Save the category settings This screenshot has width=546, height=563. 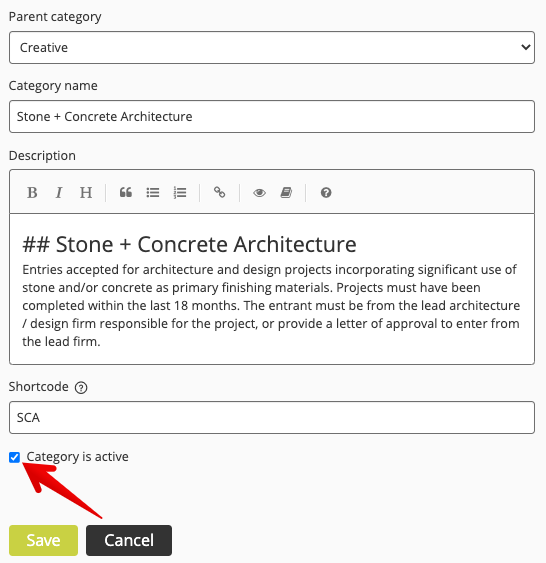pyautogui.click(x=43, y=540)
